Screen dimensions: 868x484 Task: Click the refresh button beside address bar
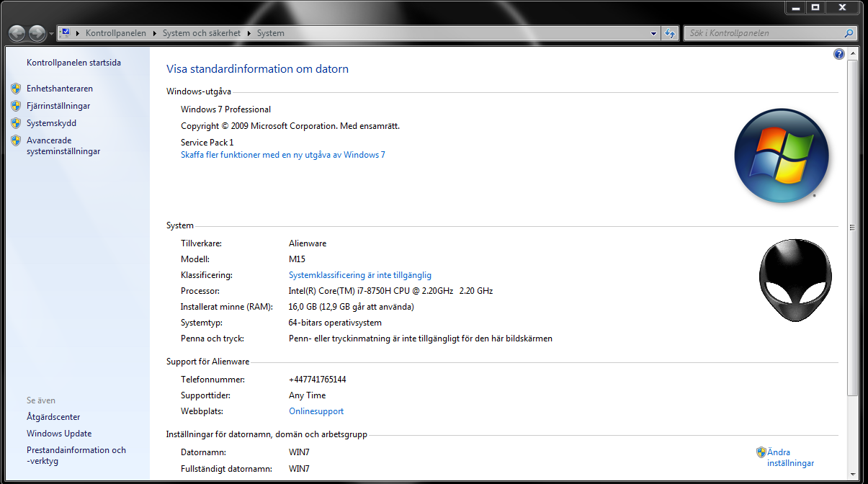tap(670, 33)
